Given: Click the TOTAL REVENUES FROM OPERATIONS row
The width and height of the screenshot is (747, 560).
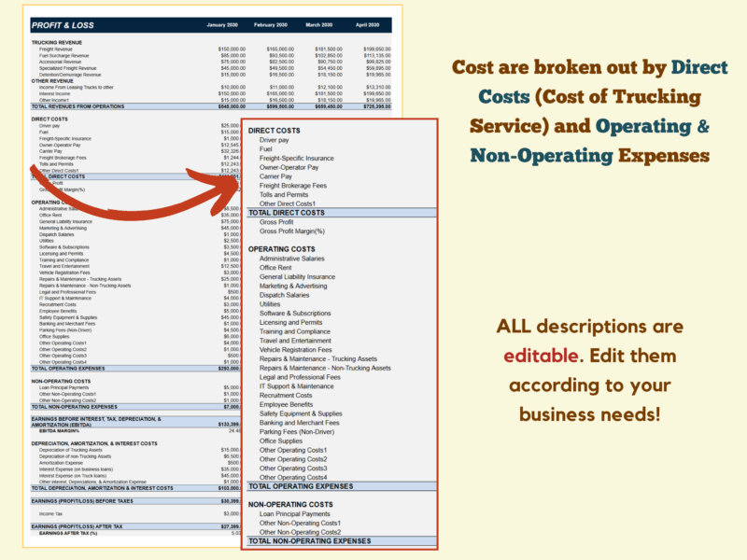Looking at the screenshot, I should click(211, 106).
